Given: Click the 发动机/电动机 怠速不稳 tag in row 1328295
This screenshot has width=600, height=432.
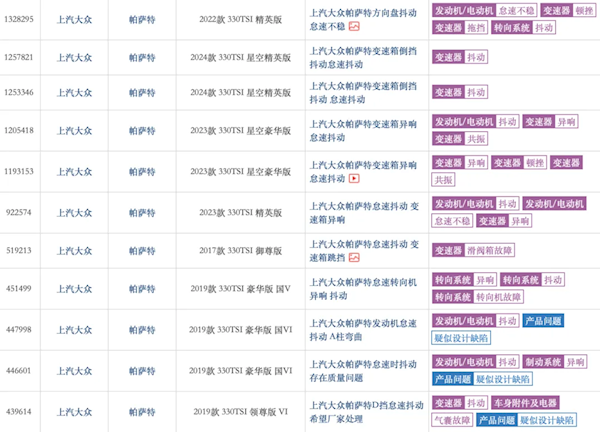Looking at the screenshot, I should click(484, 10).
